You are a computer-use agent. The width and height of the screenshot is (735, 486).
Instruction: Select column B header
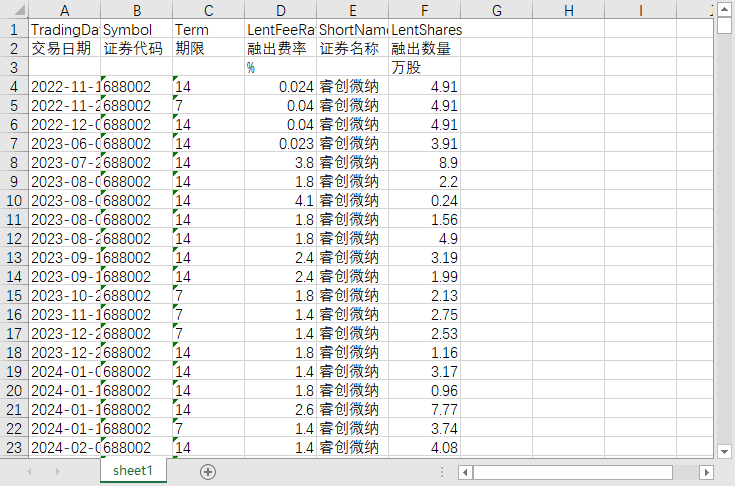coord(136,10)
